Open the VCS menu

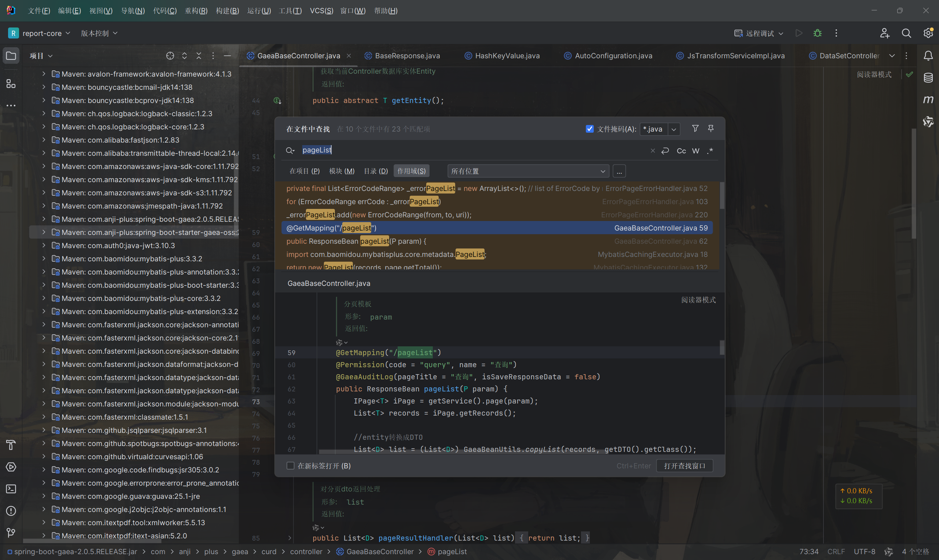(321, 11)
